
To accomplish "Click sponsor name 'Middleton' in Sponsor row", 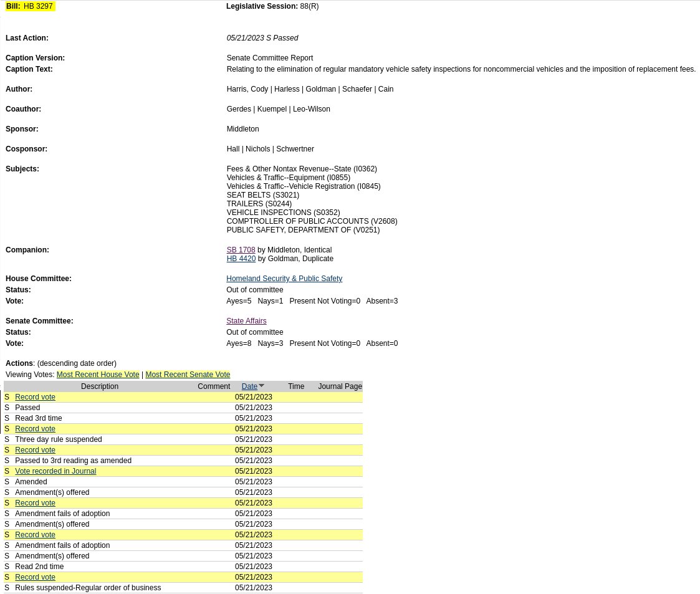I will [242, 129].
